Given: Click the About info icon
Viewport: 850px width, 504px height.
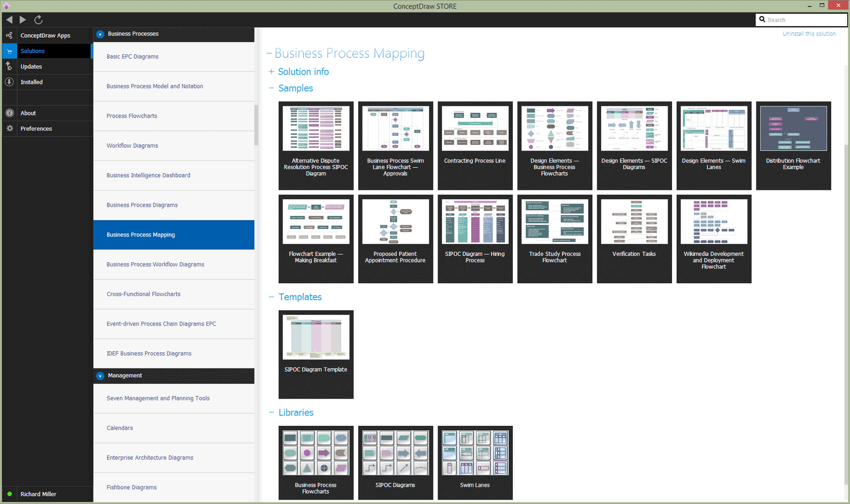Looking at the screenshot, I should [9, 113].
